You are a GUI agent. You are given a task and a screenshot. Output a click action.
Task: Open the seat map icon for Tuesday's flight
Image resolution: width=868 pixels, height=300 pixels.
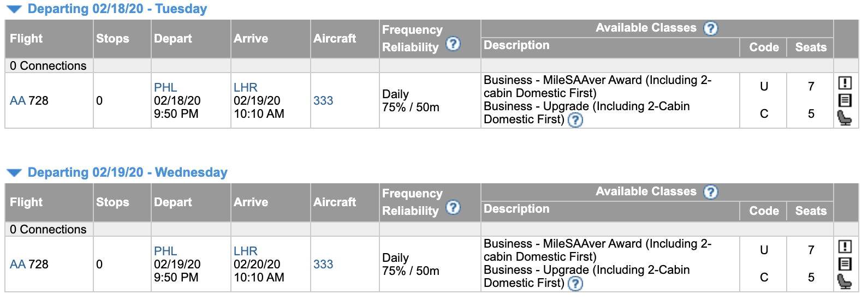pos(845,118)
